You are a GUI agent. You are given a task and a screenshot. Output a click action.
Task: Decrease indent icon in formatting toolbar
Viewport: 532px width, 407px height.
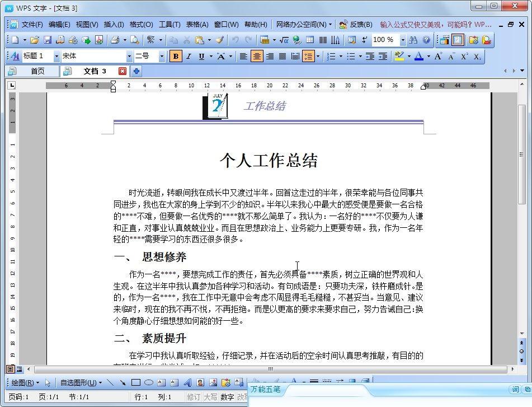tap(370, 57)
